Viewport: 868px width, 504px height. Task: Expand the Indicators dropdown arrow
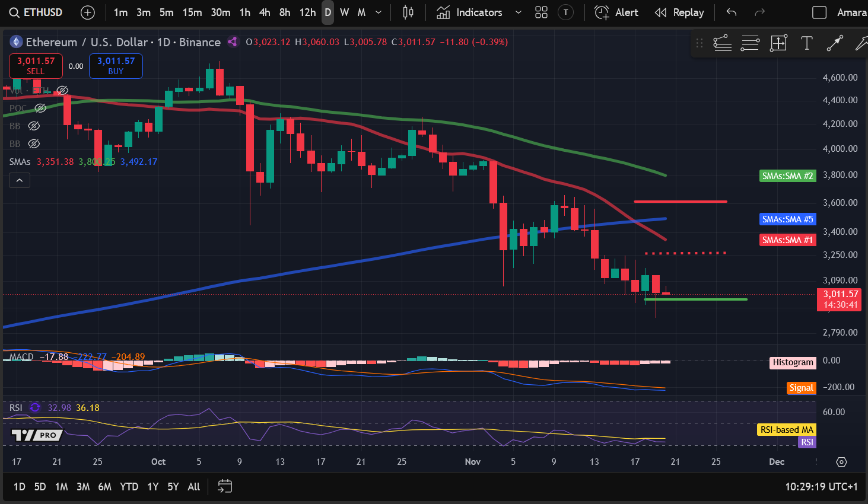click(518, 12)
